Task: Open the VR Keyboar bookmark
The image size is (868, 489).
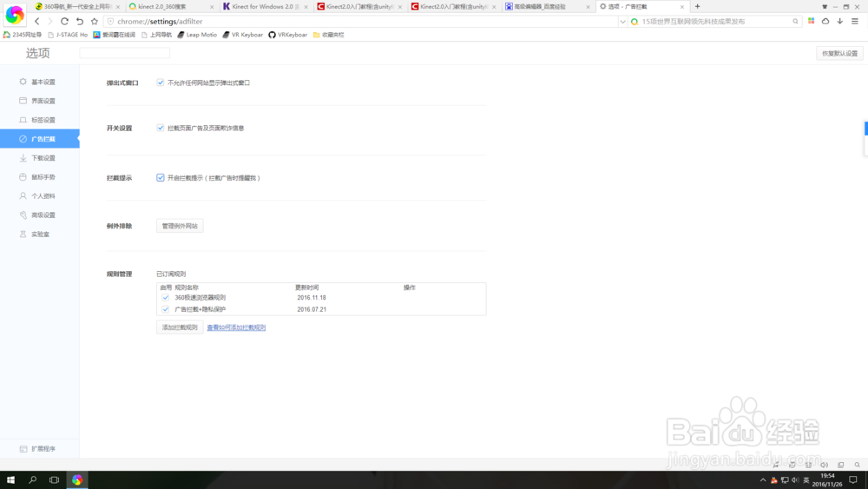Action: [242, 35]
